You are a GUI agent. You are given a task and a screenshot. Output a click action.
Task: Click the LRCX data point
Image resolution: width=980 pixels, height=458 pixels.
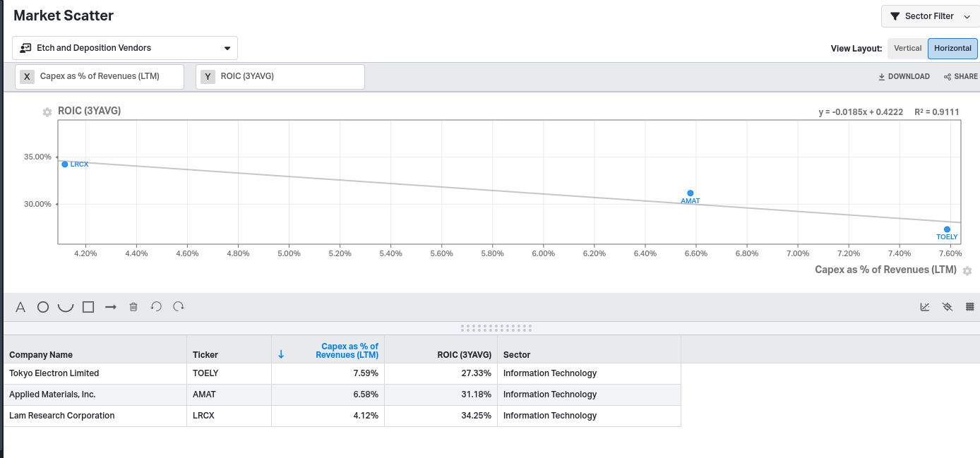(x=65, y=164)
